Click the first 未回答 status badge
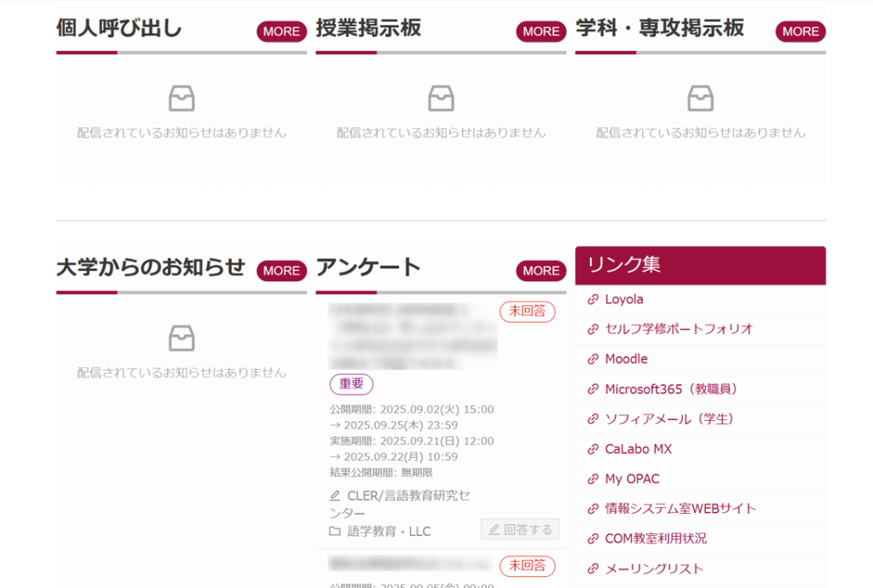The image size is (873, 588). [x=527, y=311]
